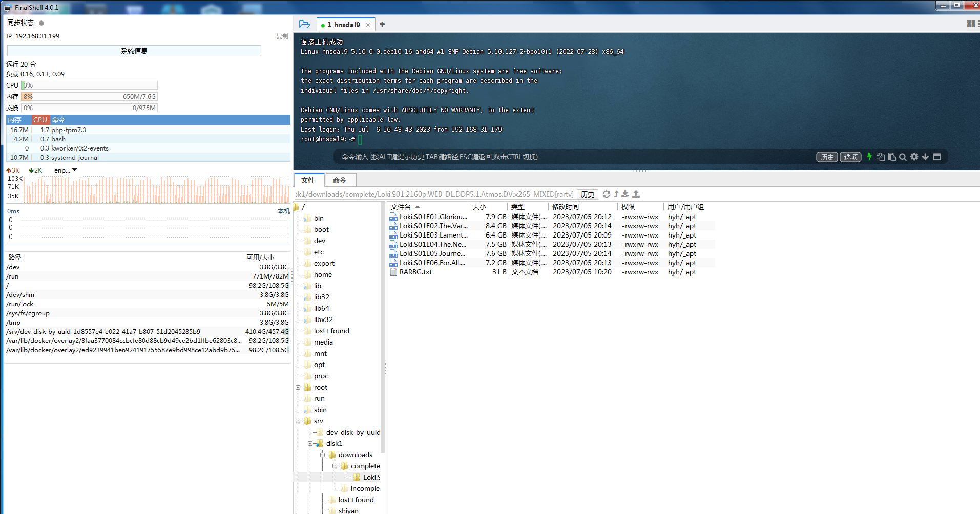Open the network interface enp dropdown
The height and width of the screenshot is (514, 980).
tap(66, 170)
